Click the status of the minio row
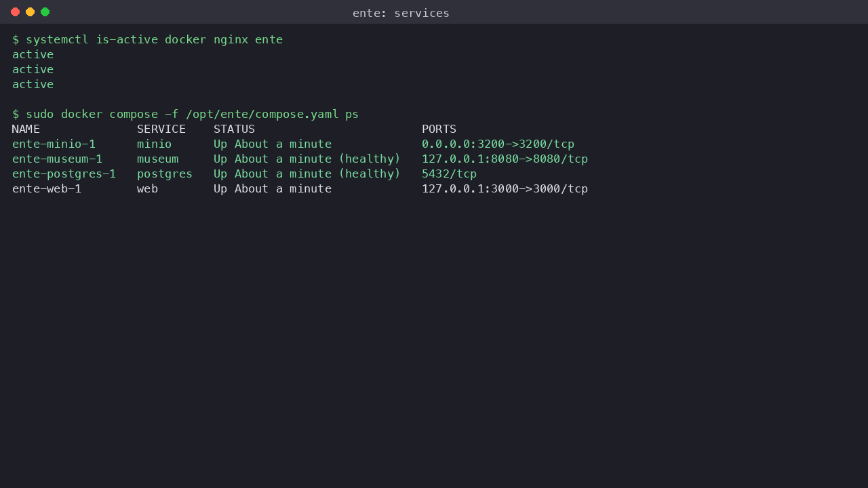Viewport: 868px width, 488px height. pos(273,144)
